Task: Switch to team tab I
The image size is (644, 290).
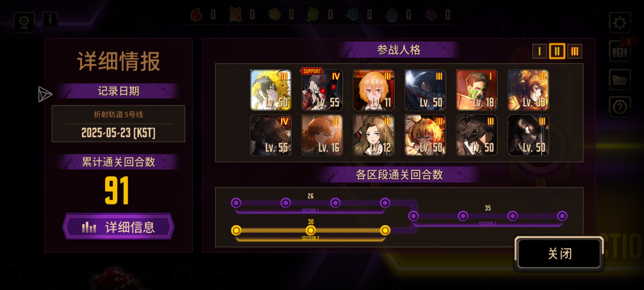Action: (x=539, y=51)
